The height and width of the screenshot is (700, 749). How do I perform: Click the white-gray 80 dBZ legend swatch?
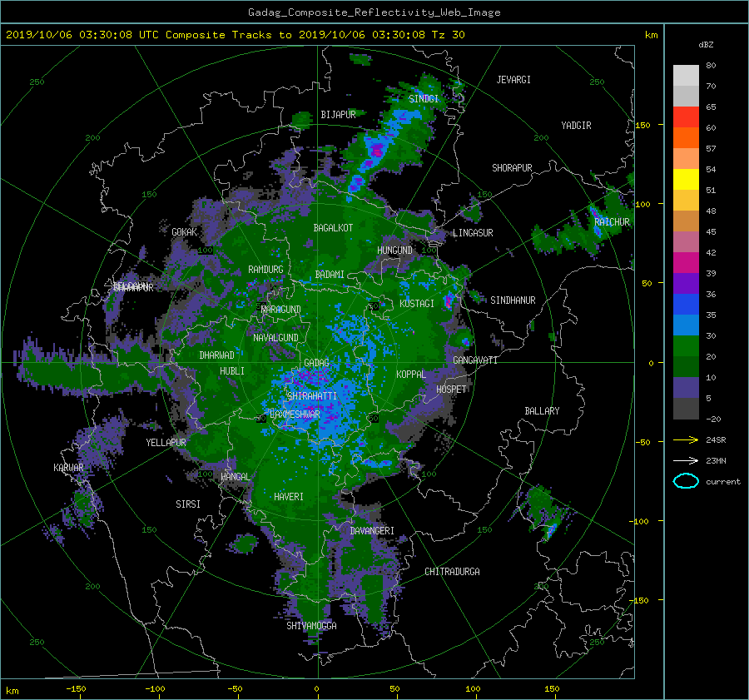coord(686,75)
